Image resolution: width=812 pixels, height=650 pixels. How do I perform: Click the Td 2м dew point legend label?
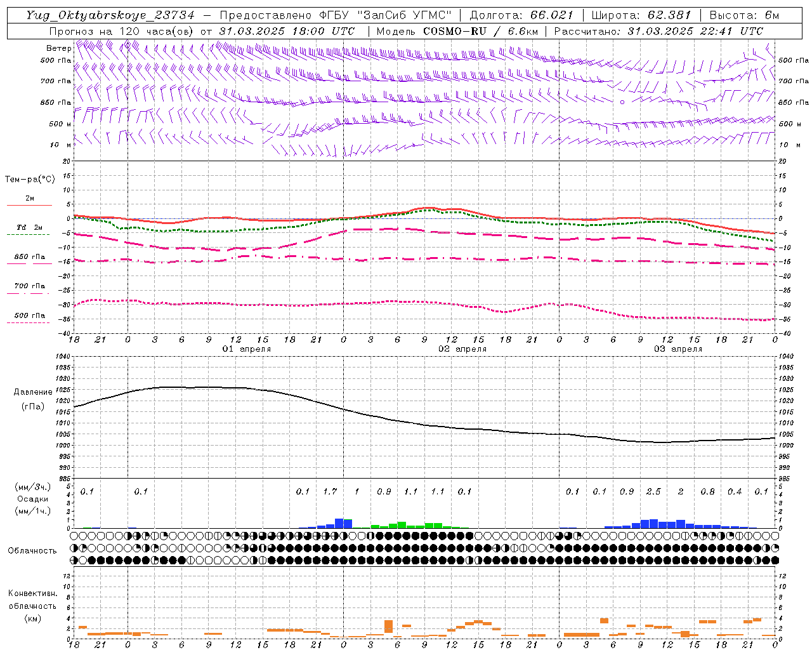coord(30,227)
